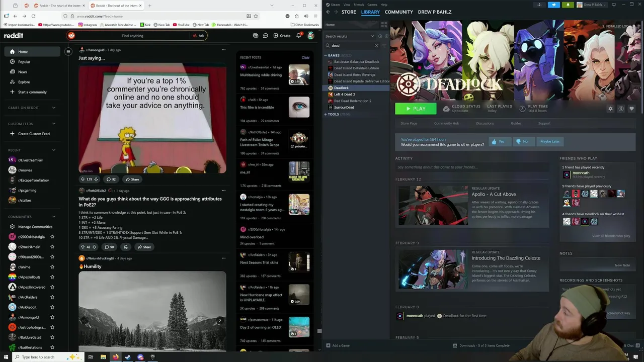Favorite r/anime community star
Image resolution: width=644 pixels, height=362 pixels.
pos(52,267)
